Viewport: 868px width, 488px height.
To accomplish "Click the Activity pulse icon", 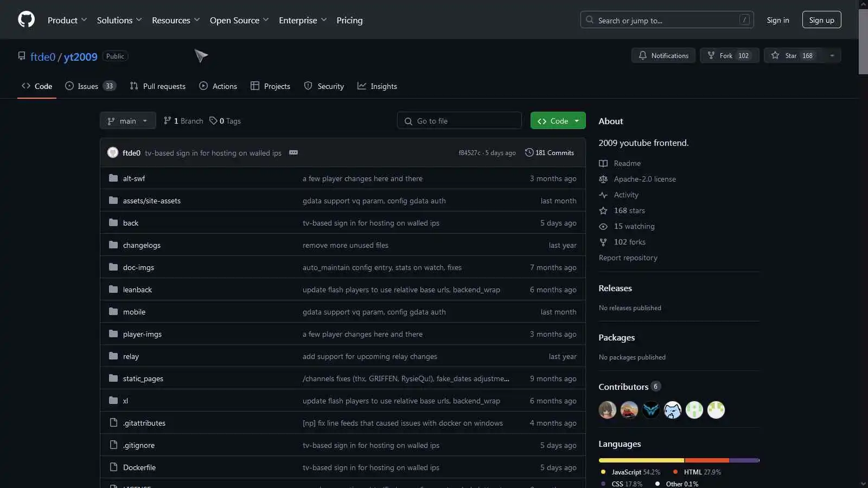I will coord(603,195).
